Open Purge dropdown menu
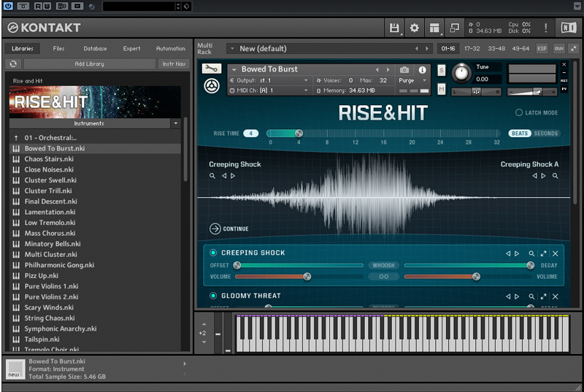Screen dimensions: 584x392 coord(425,80)
